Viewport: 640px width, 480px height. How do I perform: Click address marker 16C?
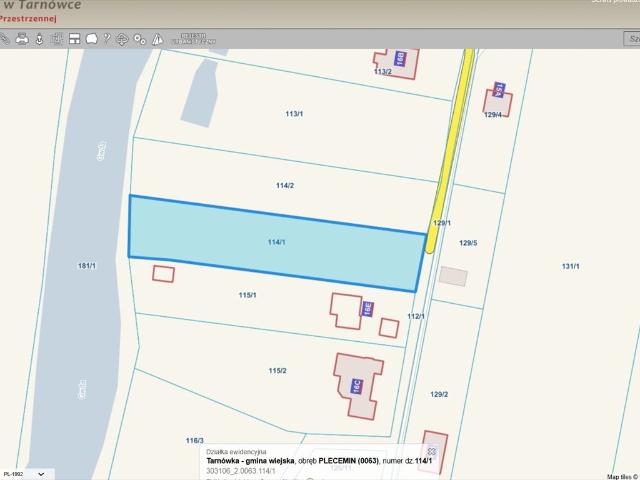[x=357, y=386]
